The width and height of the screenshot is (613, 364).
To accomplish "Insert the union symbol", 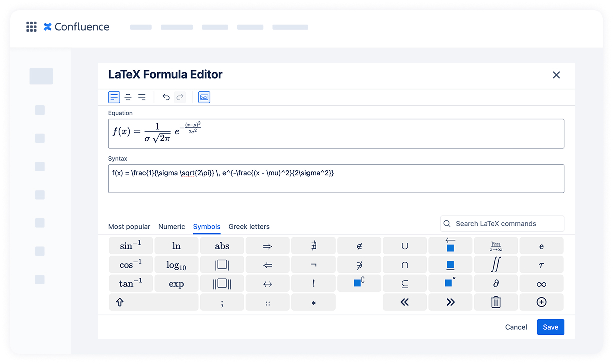I will click(x=405, y=245).
